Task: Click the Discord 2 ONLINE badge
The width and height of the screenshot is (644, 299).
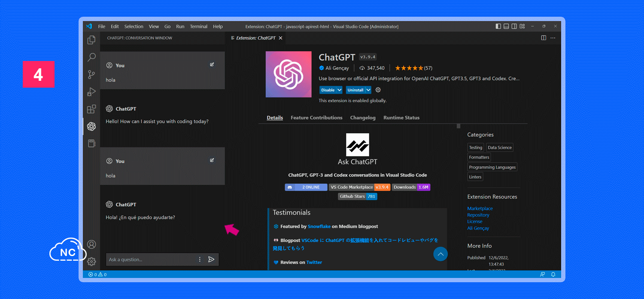Action: (x=306, y=187)
